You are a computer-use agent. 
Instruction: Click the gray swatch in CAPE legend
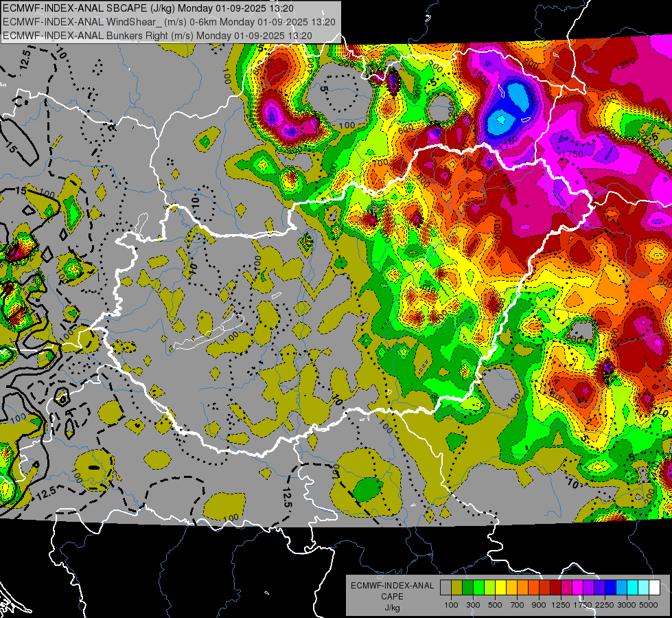tap(445, 588)
